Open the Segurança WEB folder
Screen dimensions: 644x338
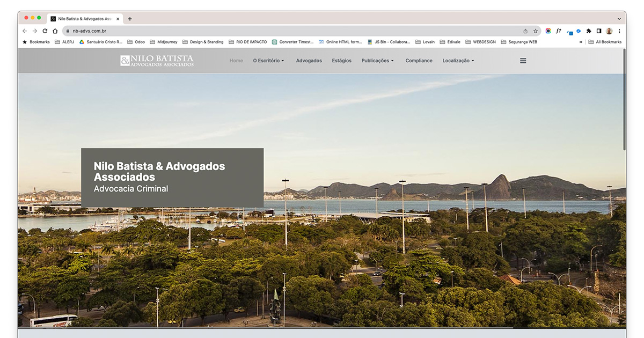pyautogui.click(x=519, y=42)
